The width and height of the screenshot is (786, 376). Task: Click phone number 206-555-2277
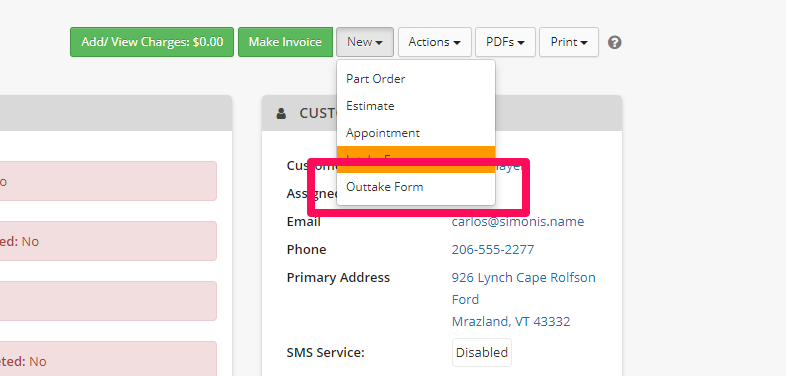pyautogui.click(x=493, y=250)
